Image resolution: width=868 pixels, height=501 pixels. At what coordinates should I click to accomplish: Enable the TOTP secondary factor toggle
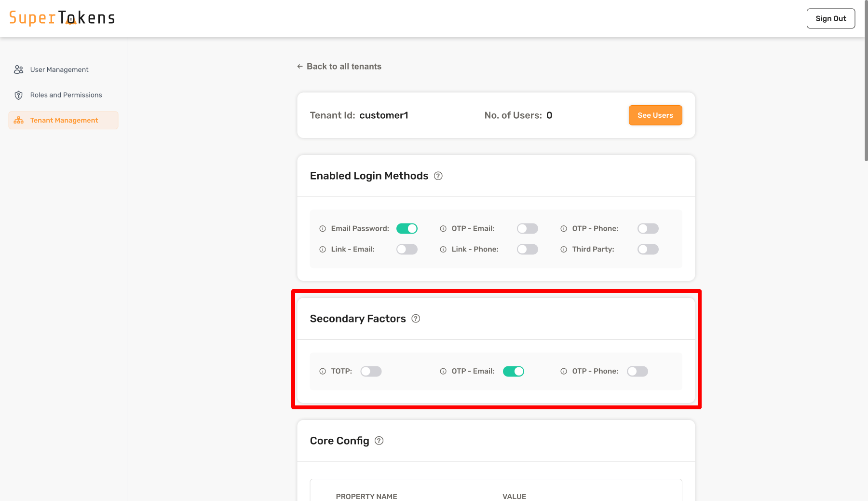click(x=371, y=372)
